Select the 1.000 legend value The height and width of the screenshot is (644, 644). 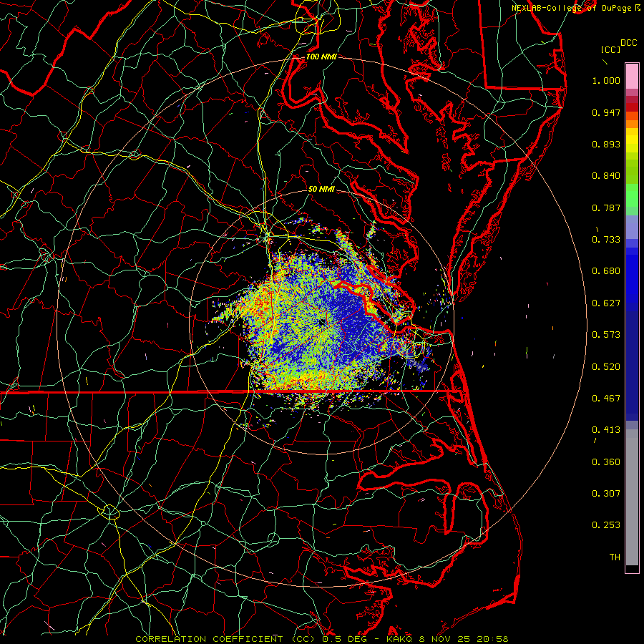[606, 80]
